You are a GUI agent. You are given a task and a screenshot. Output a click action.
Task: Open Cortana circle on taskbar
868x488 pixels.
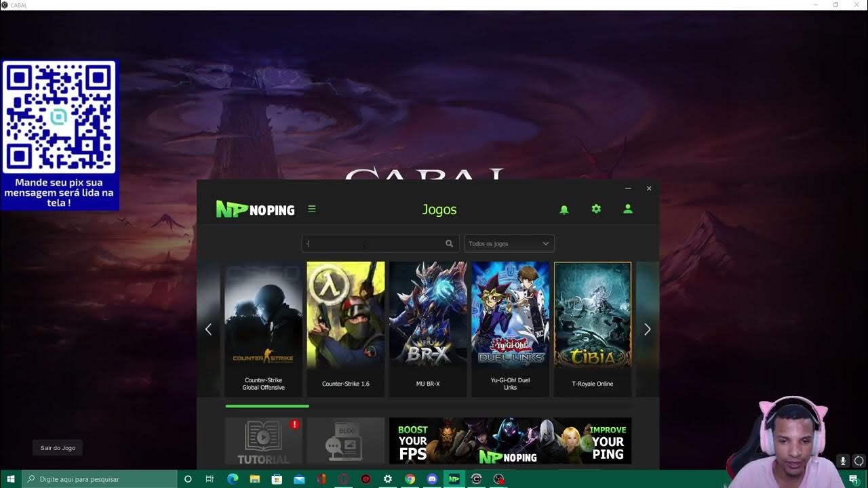click(x=188, y=479)
